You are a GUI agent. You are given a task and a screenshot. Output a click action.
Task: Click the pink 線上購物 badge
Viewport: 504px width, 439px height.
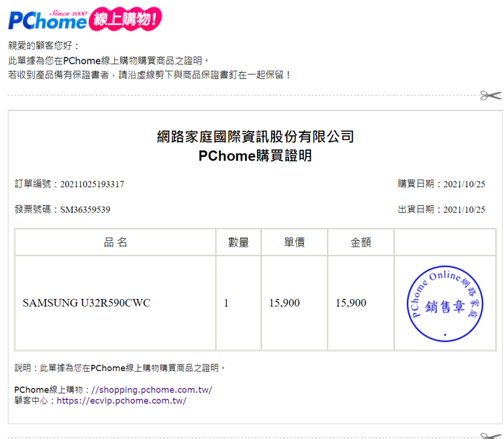125,19
